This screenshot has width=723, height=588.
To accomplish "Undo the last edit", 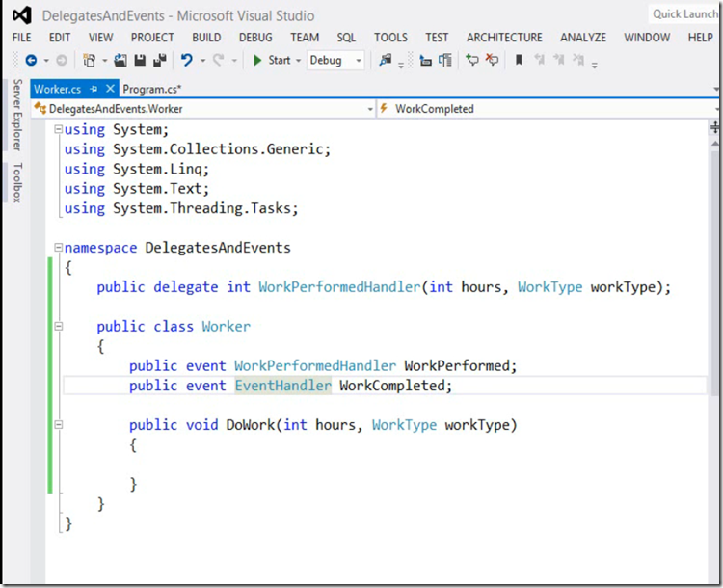I will pyautogui.click(x=187, y=60).
